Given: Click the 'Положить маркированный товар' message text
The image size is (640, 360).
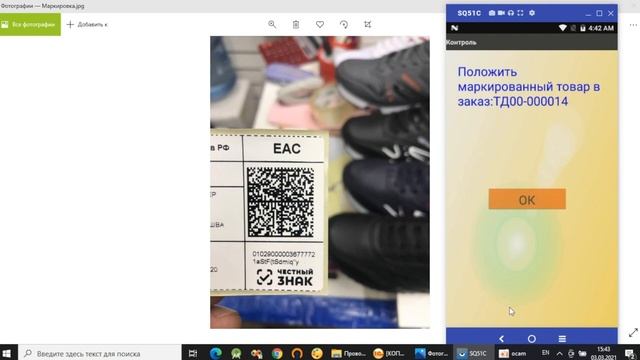Looking at the screenshot, I should (x=529, y=87).
